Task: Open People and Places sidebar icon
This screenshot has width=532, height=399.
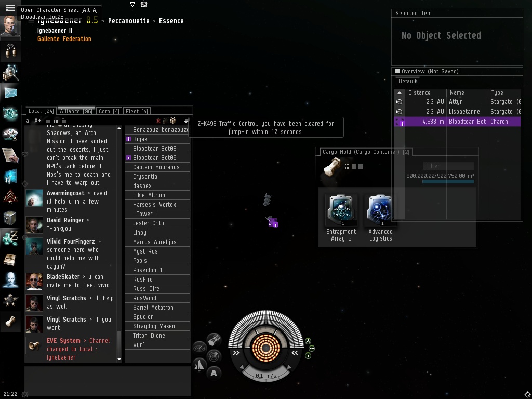Action: [10, 51]
